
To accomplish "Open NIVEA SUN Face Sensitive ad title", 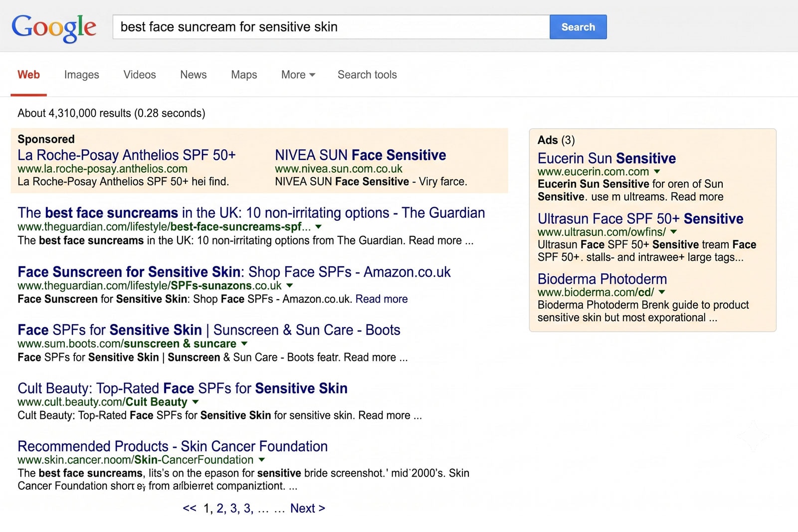I will tap(361, 155).
